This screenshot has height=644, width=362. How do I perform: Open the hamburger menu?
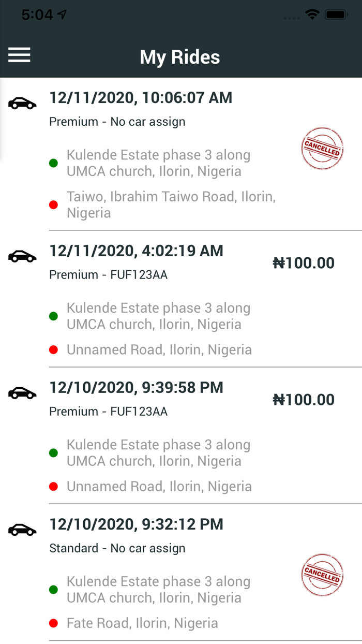pos(19,55)
